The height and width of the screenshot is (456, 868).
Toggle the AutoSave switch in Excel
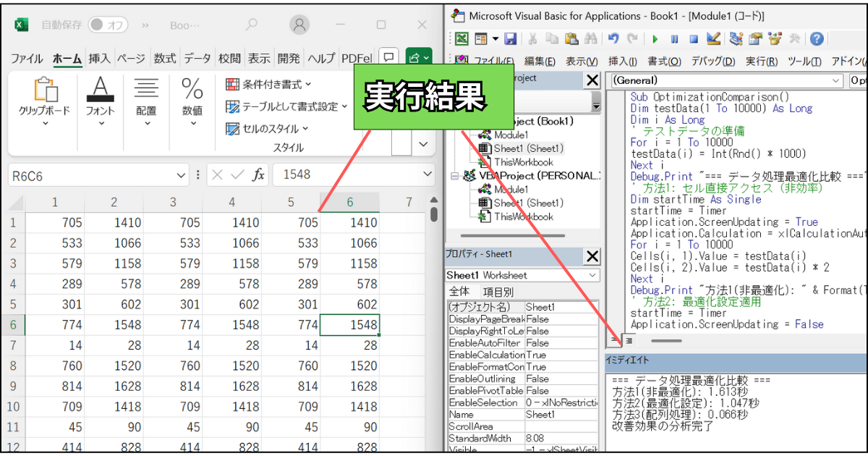pos(108,25)
